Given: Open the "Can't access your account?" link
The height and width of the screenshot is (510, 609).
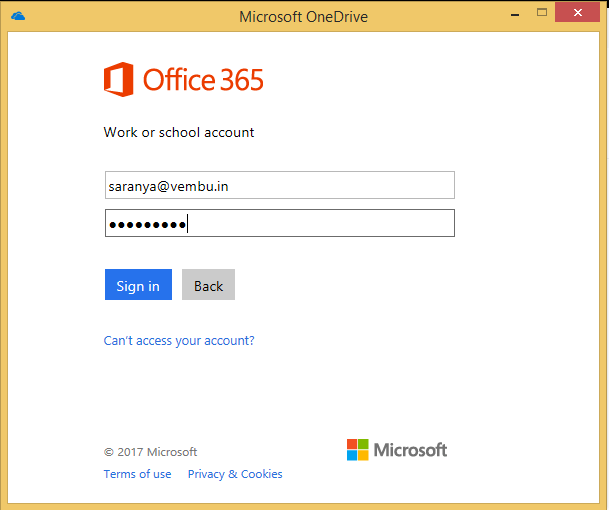Looking at the screenshot, I should coord(179,341).
